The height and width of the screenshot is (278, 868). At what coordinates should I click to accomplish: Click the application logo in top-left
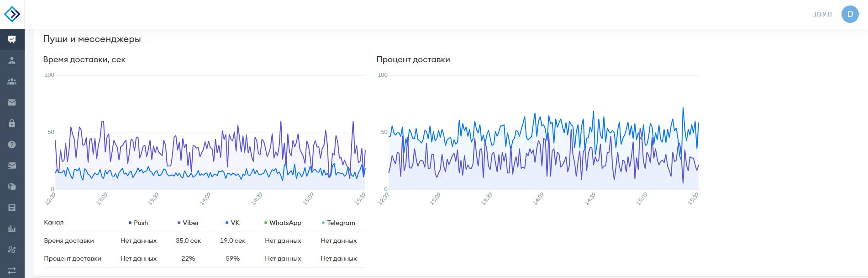click(12, 14)
